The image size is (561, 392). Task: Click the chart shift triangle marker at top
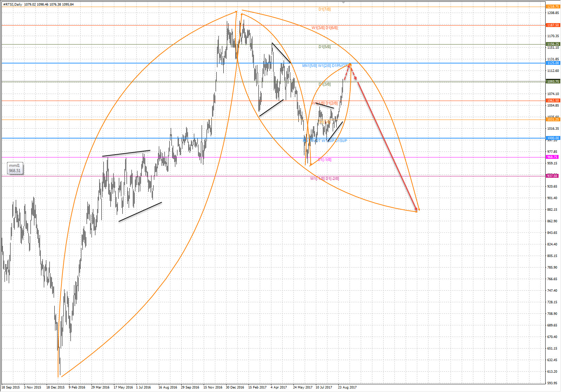tap(344, 2)
